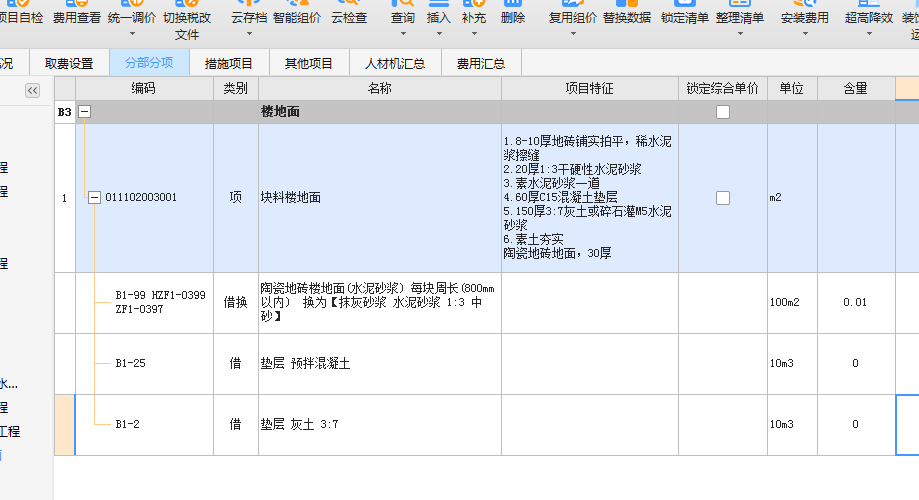919x500 pixels.
Task: Switch to the 其他项目 tab
Action: point(309,63)
